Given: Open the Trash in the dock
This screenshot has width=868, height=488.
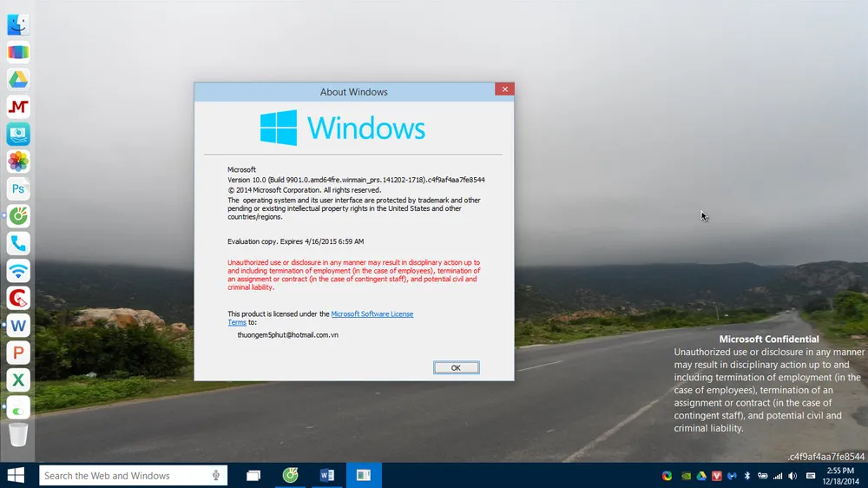Looking at the screenshot, I should point(17,435).
